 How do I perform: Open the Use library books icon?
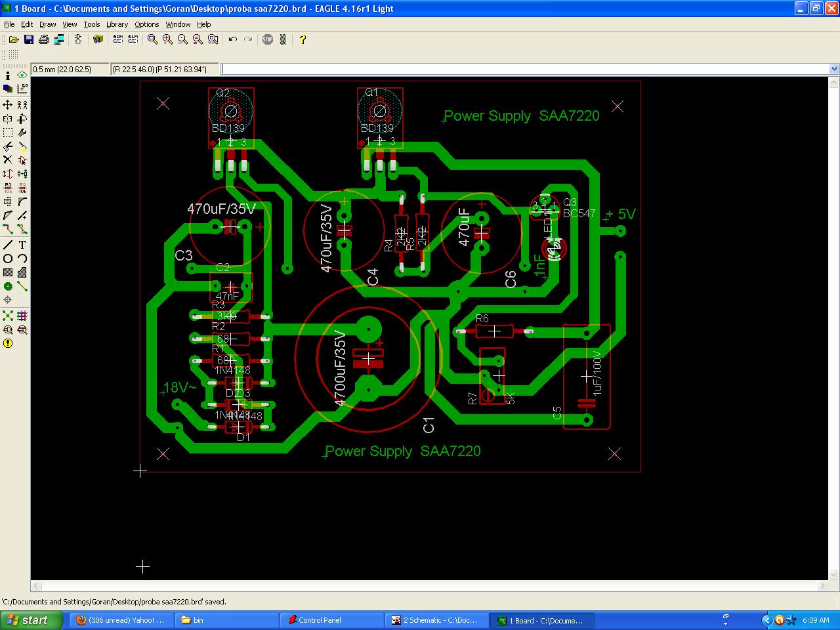tap(98, 39)
